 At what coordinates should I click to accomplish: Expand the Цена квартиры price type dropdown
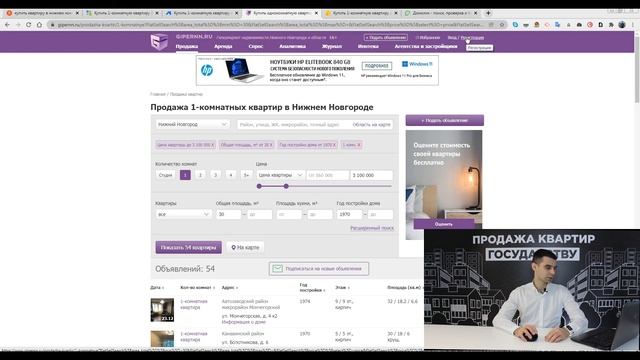[x=280, y=175]
